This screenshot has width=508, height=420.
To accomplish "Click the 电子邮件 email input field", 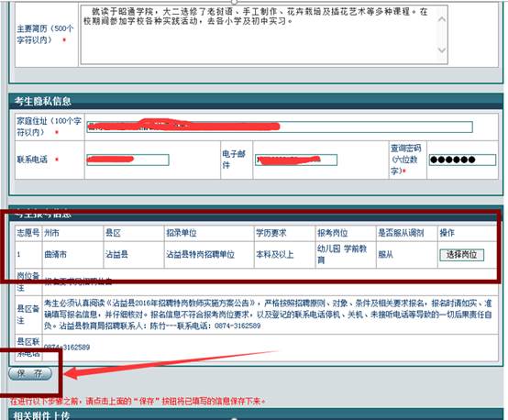I will [296, 160].
